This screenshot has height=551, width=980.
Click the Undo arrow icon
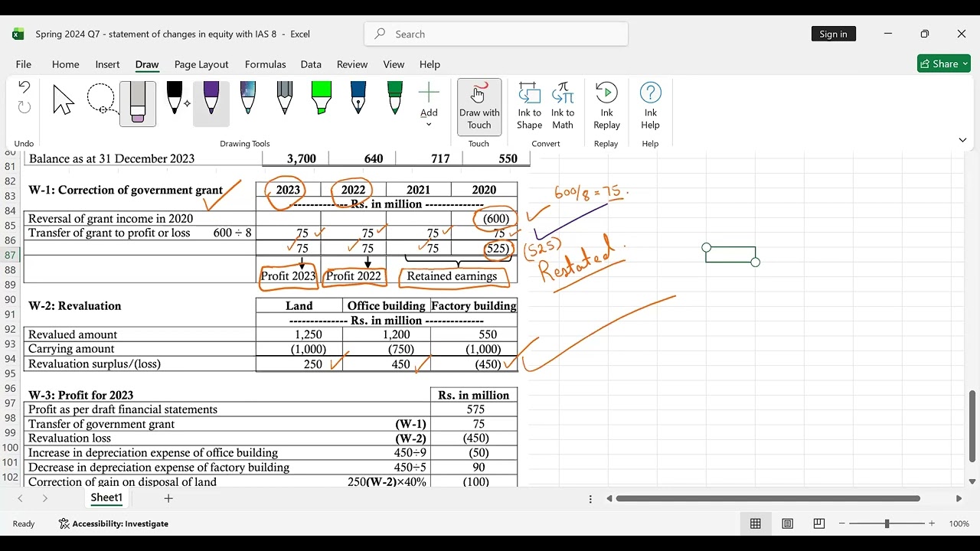[x=24, y=87]
